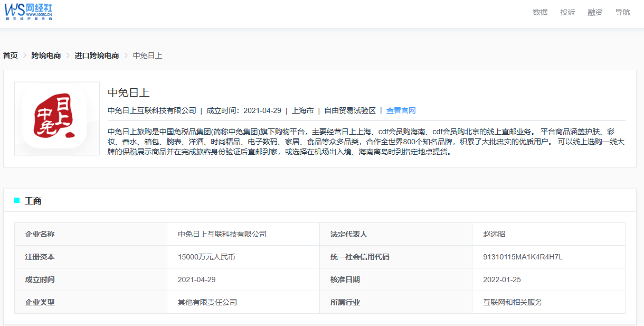The image size is (644, 326).
Task: Click 成立时间：2021-04-29 in the header
Action: [244, 110]
